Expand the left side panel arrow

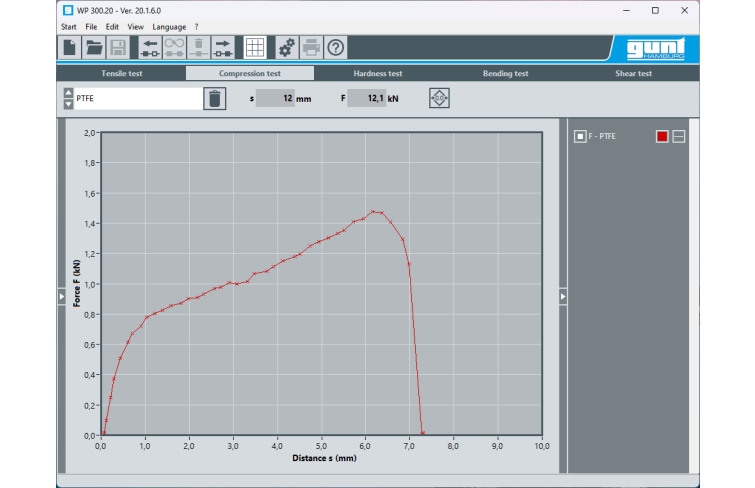[62, 296]
